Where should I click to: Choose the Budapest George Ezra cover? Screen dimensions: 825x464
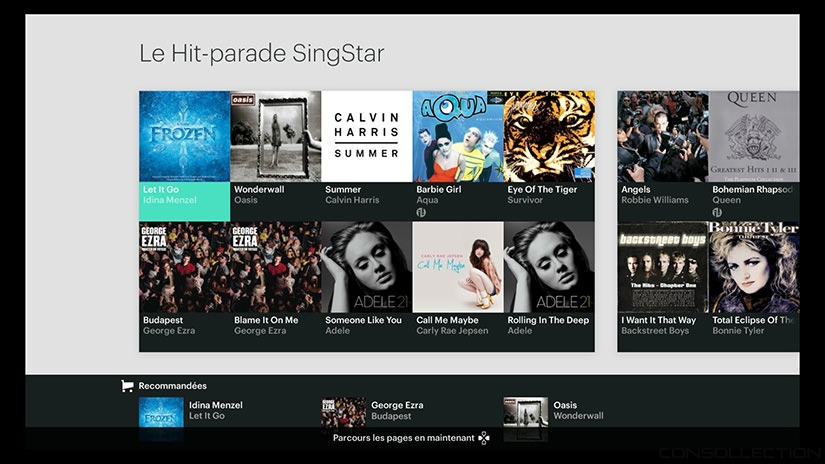[185, 267]
